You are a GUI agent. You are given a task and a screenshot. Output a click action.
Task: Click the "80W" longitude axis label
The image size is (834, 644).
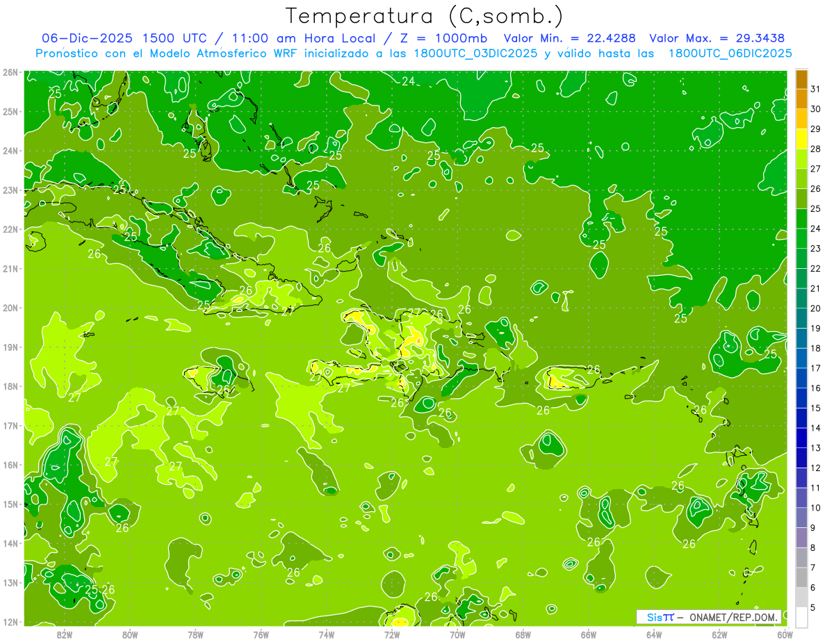point(130,635)
